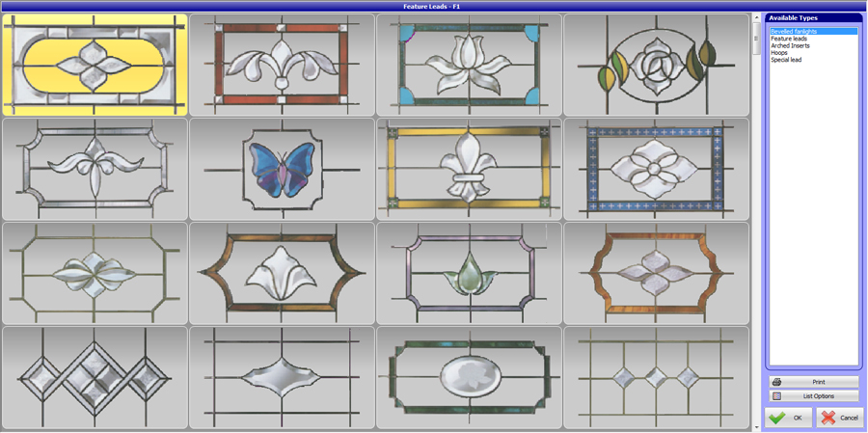The image size is (868, 433).
Task: Pick Hoops in the Available Types list
Action: tap(779, 53)
